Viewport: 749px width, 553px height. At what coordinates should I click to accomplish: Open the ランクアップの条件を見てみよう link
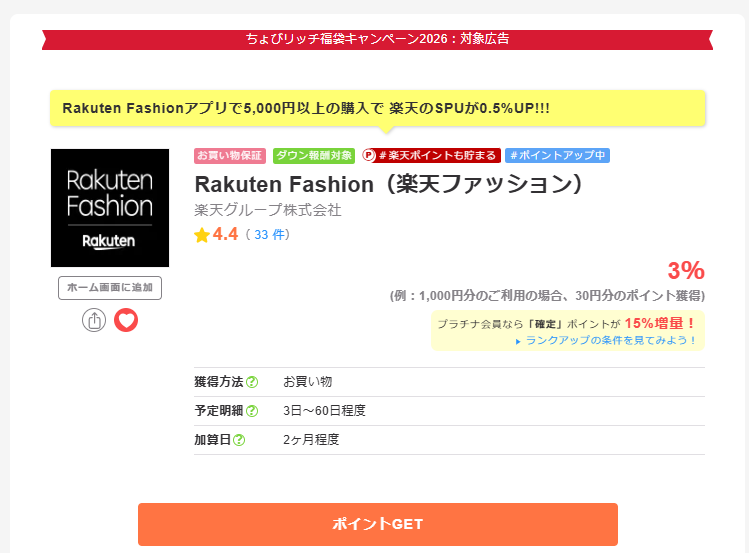point(610,340)
